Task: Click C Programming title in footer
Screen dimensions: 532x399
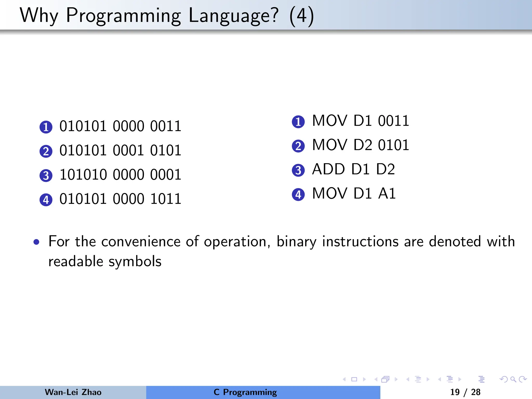Action: (x=245, y=392)
